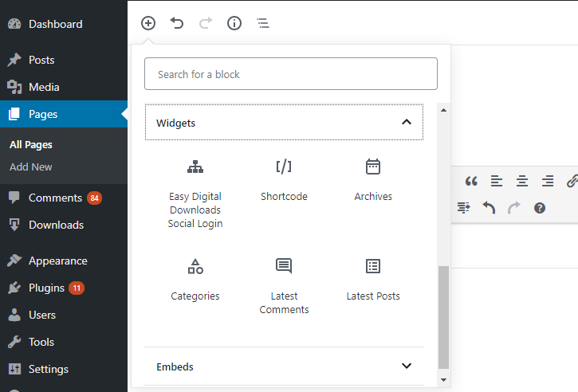Image resolution: width=578 pixels, height=392 pixels.
Task: Open the Plugins menu
Action: [x=47, y=288]
